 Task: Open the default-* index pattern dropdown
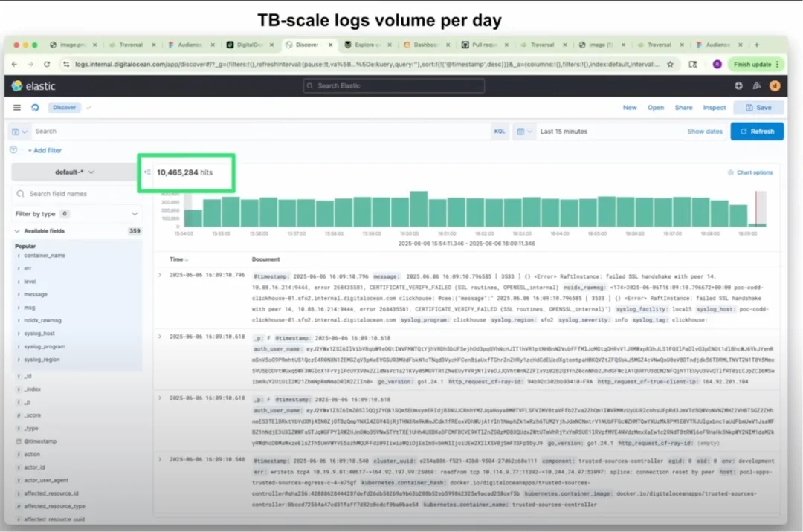(x=75, y=172)
